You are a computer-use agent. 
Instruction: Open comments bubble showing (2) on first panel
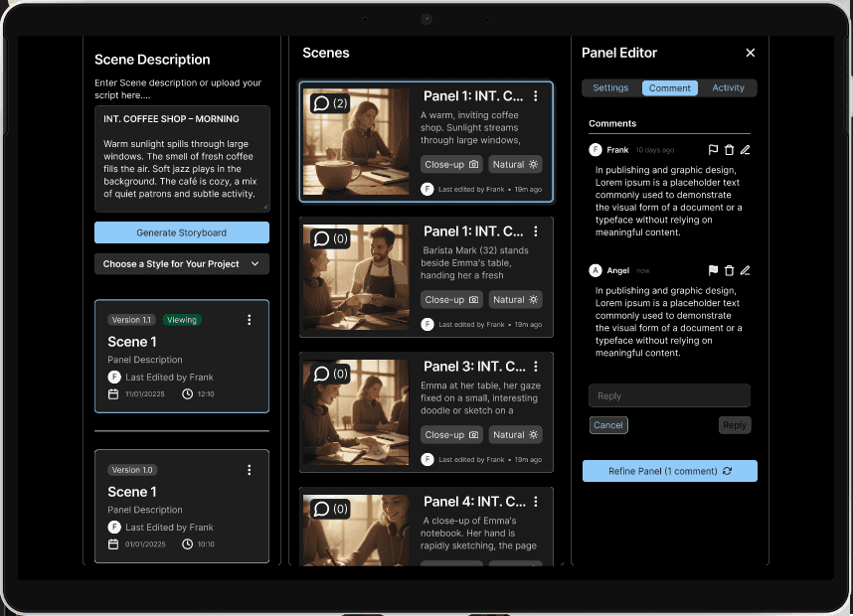330,103
